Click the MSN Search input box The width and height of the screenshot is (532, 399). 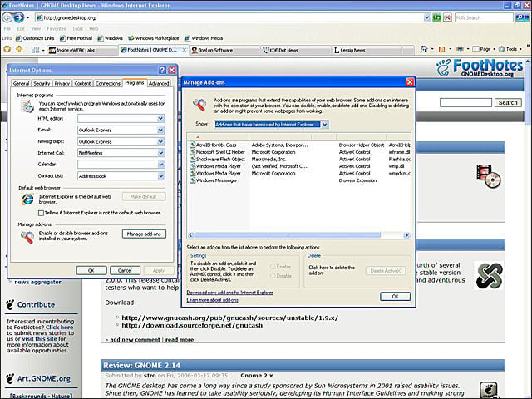(484, 17)
